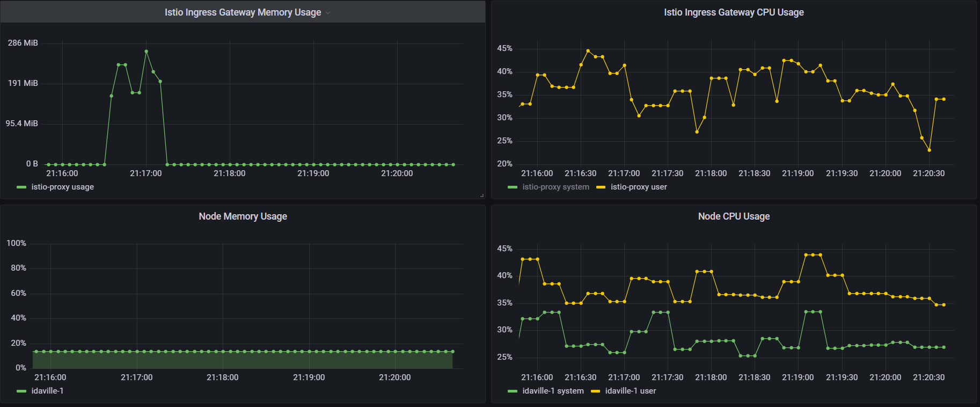This screenshot has width=980, height=407.
Task: Click the green swatch beside idaville-1 in Node Memory
Action: [x=21, y=391]
